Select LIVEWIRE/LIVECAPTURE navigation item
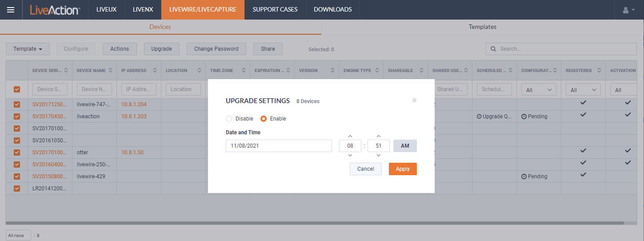The width and height of the screenshot is (644, 241). 203,9
